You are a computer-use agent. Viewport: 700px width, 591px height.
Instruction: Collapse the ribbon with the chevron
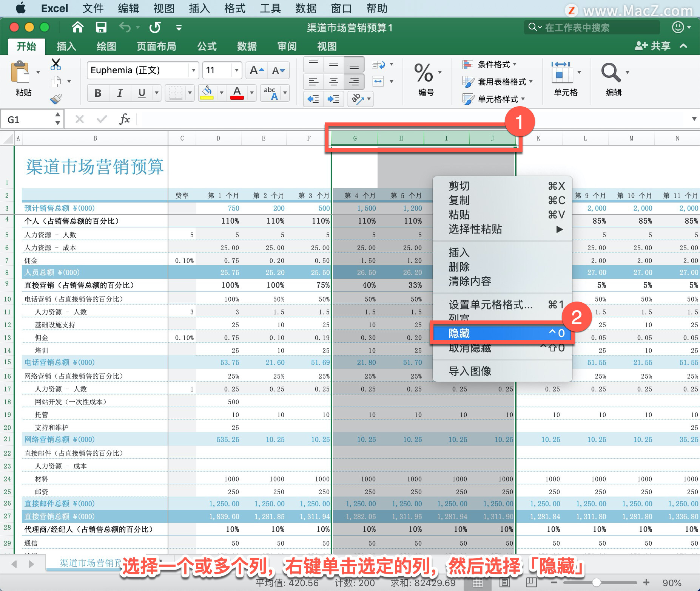coord(683,46)
